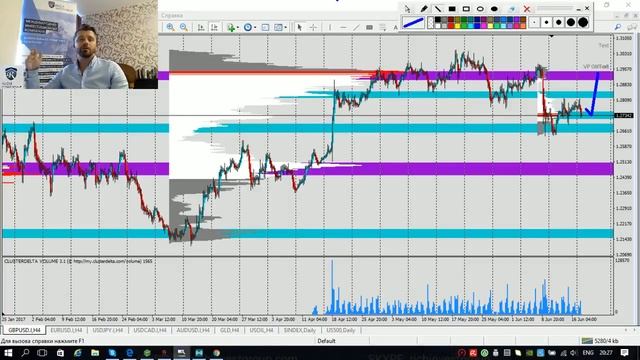
Task: Select the hollow rectangle drawing tool
Action: coord(466,9)
